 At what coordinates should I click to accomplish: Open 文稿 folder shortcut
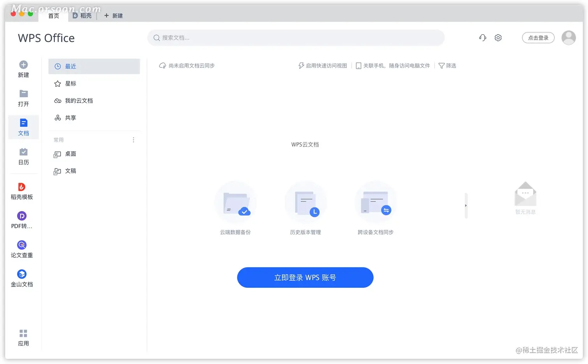94,171
